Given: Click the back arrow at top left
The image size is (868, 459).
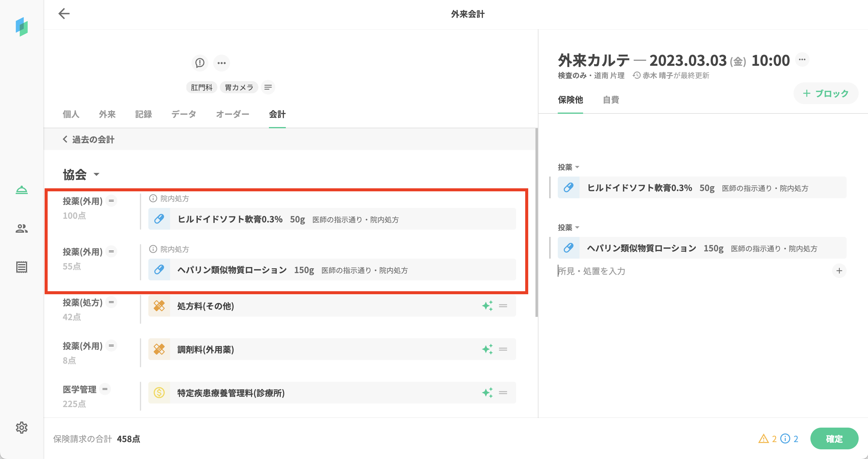Looking at the screenshot, I should (64, 14).
